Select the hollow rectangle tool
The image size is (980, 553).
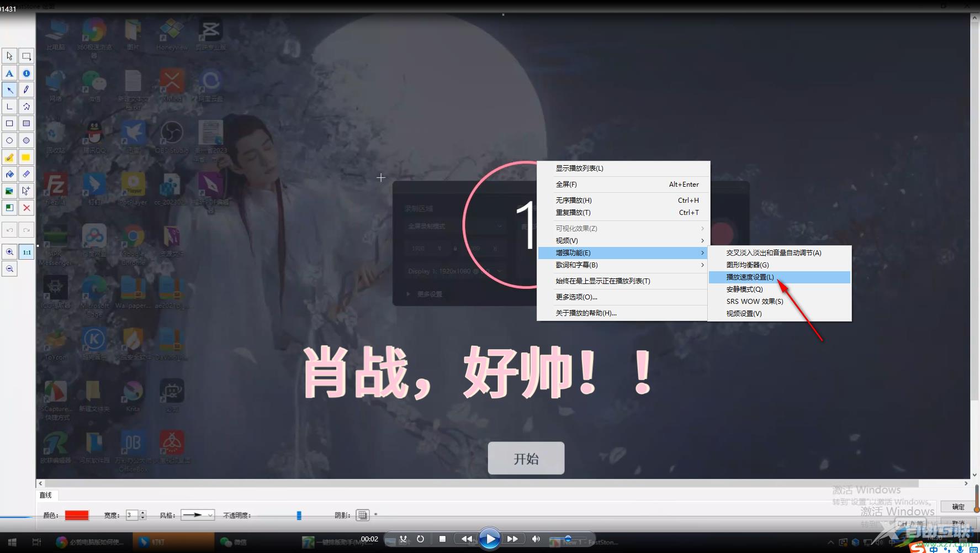pos(9,123)
